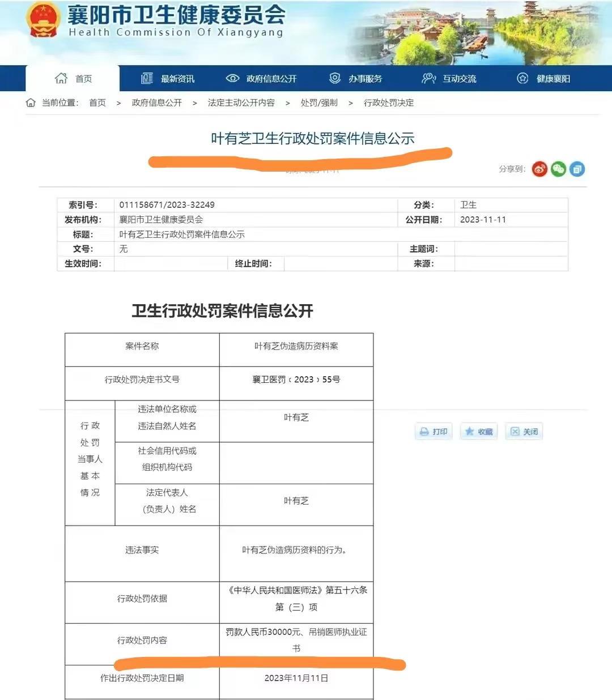Share the article to Weibo
Viewport: 612px width, 700px height.
539,169
